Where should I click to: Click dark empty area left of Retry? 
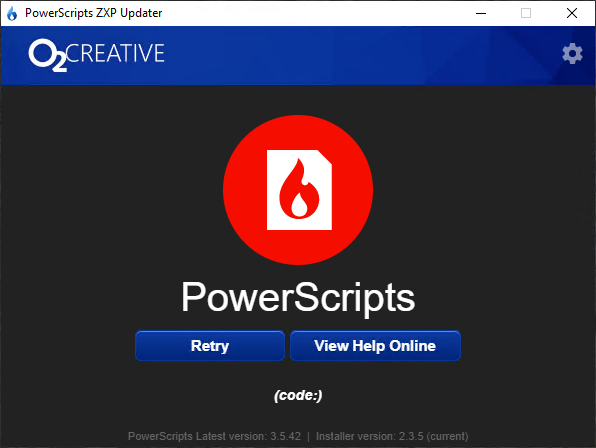click(68, 346)
